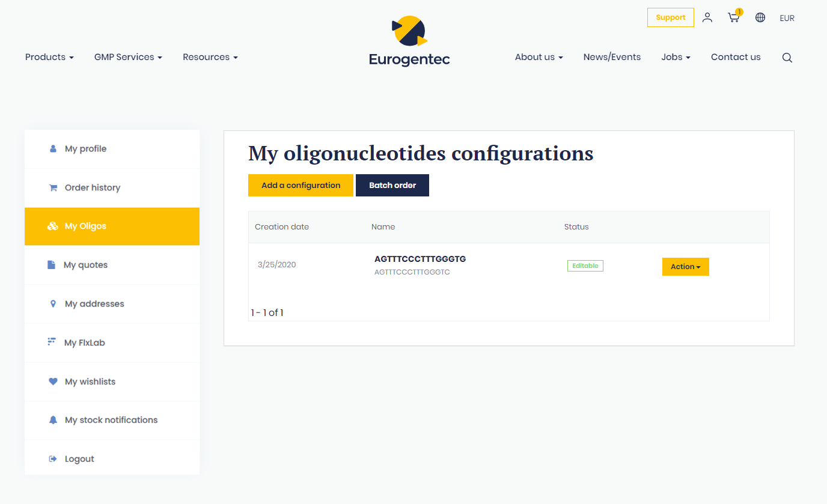This screenshot has height=504, width=827.
Task: Go to My FlxLab
Action: 112,342
